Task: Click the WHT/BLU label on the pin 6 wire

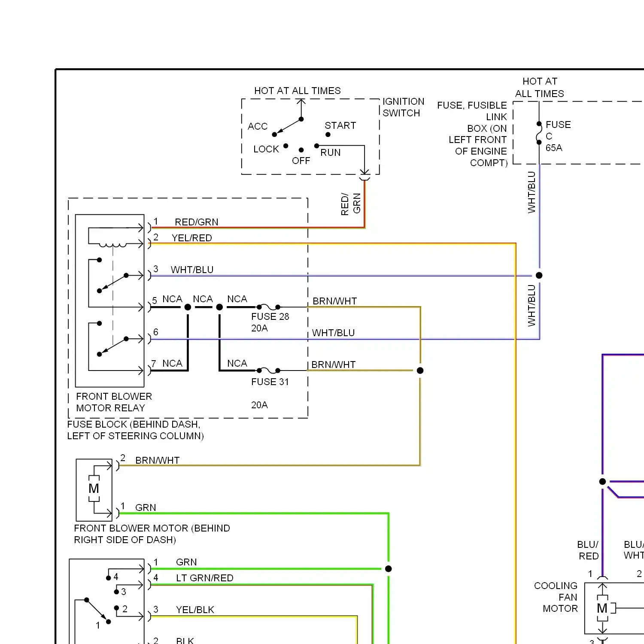Action: click(333, 333)
